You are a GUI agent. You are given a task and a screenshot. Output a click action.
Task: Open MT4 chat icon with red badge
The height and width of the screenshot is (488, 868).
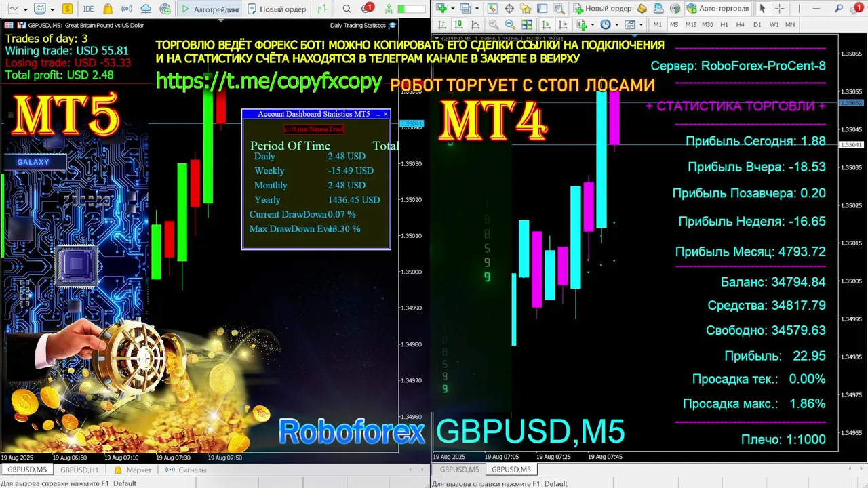tap(857, 8)
